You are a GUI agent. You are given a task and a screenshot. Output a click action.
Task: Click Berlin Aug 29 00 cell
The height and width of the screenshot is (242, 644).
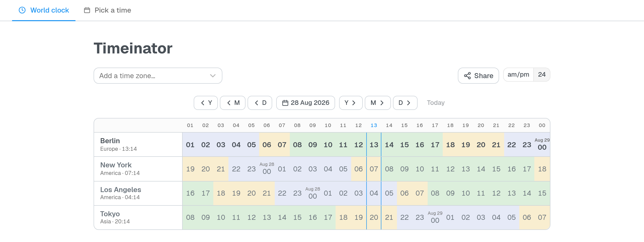pyautogui.click(x=542, y=145)
